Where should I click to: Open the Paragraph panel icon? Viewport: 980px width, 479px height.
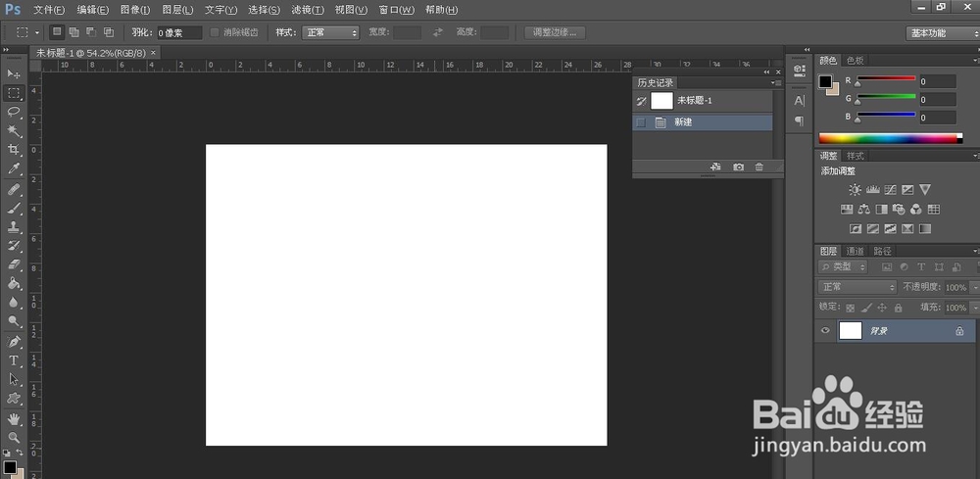point(800,121)
